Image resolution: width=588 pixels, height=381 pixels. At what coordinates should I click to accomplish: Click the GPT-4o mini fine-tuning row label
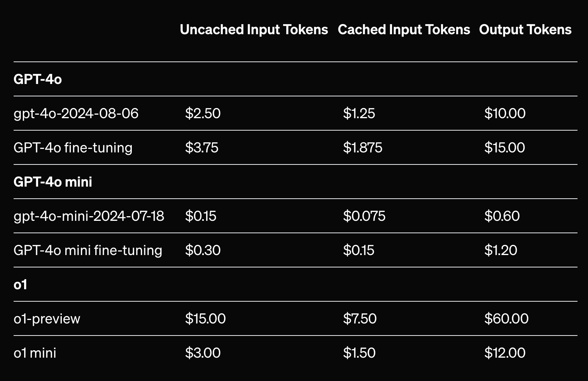(88, 250)
